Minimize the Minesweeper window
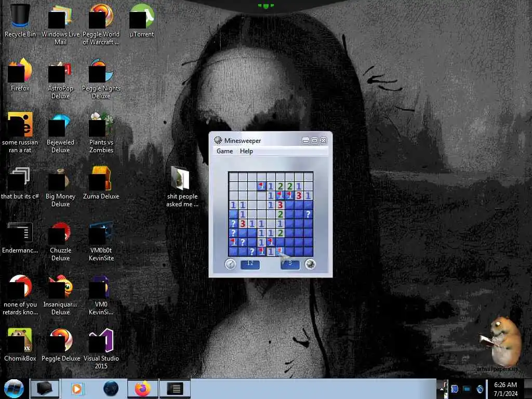This screenshot has width=532, height=399. (305, 140)
